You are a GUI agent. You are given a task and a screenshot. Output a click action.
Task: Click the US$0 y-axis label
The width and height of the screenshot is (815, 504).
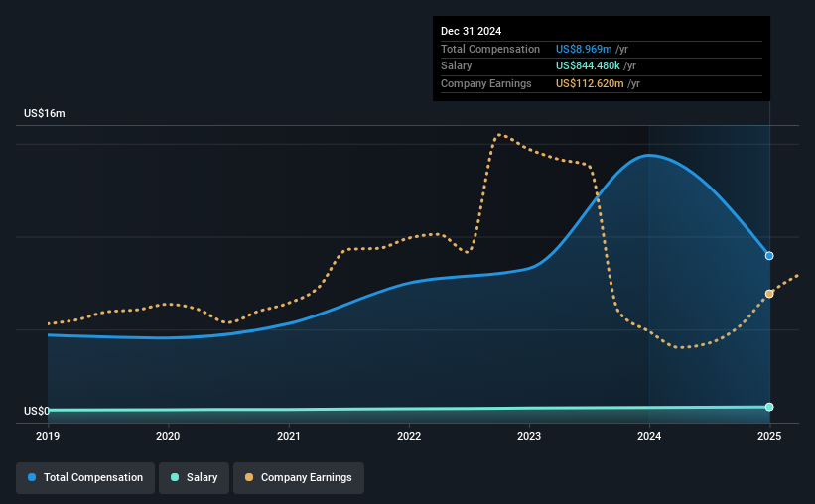click(x=37, y=411)
